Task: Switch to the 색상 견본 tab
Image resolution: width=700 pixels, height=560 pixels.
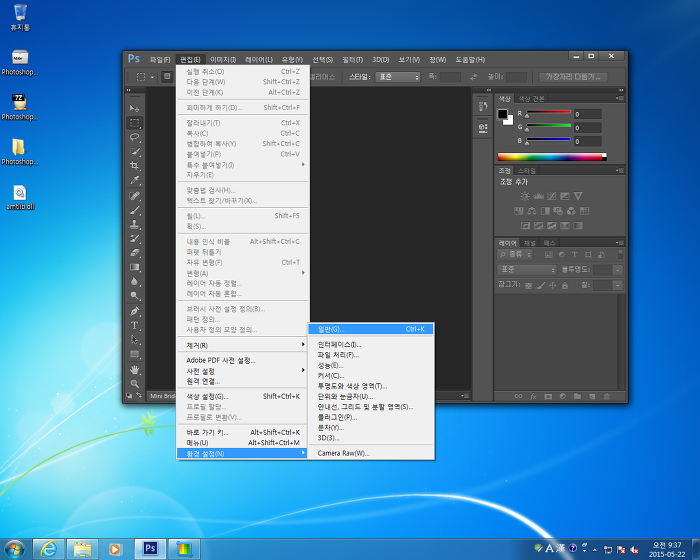Action: coord(531,99)
